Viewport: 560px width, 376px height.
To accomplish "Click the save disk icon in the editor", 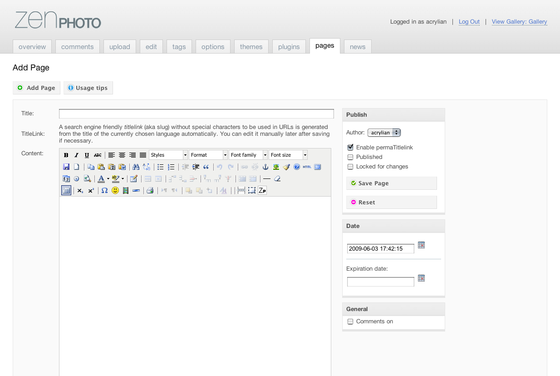I will click(x=66, y=167).
